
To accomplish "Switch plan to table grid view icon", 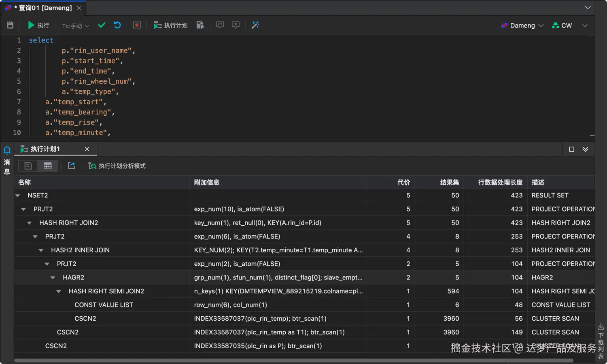I will pos(47,166).
